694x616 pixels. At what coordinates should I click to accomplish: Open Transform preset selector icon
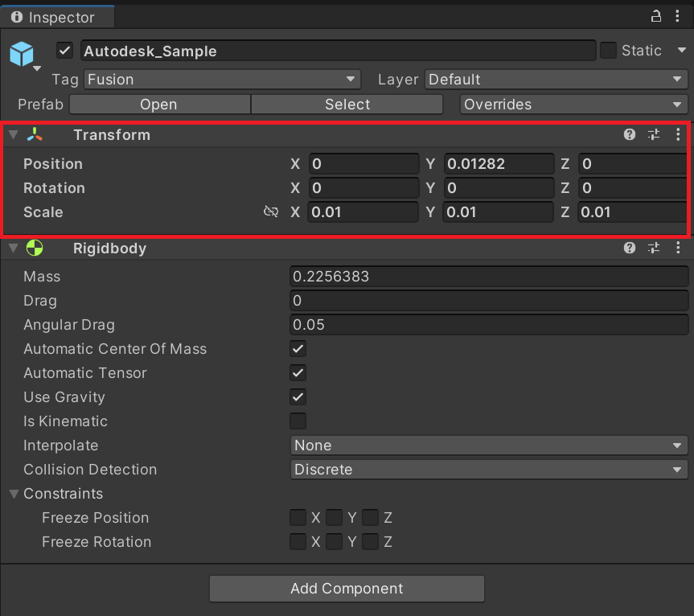pos(654,134)
